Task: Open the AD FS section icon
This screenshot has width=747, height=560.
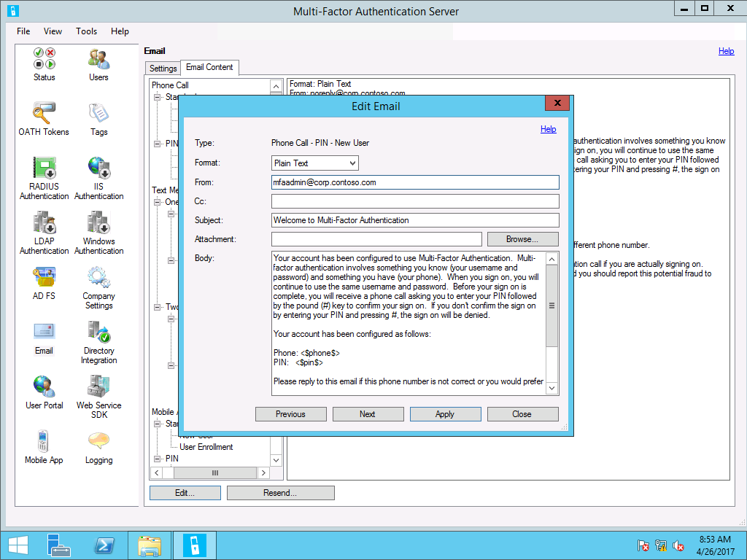Action: 44,278
